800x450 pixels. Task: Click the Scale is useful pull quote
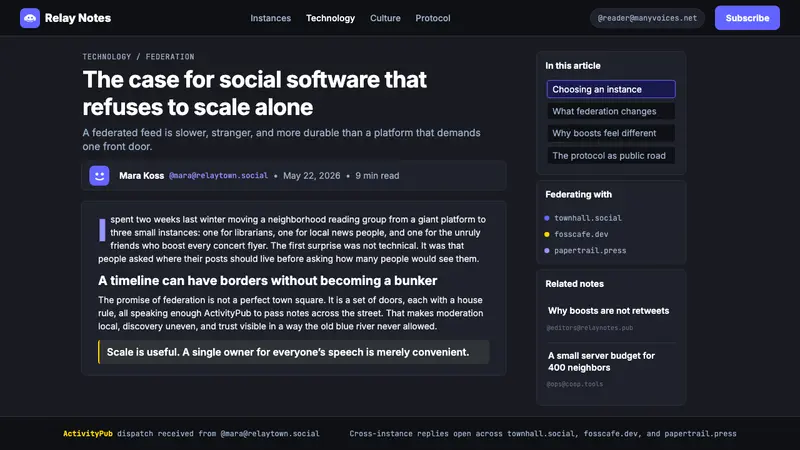293,352
